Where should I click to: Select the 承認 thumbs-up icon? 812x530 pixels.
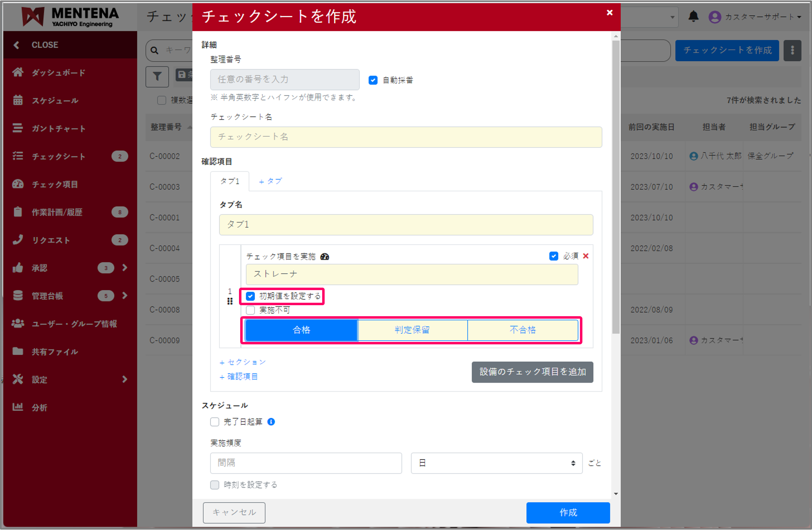pyautogui.click(x=18, y=268)
